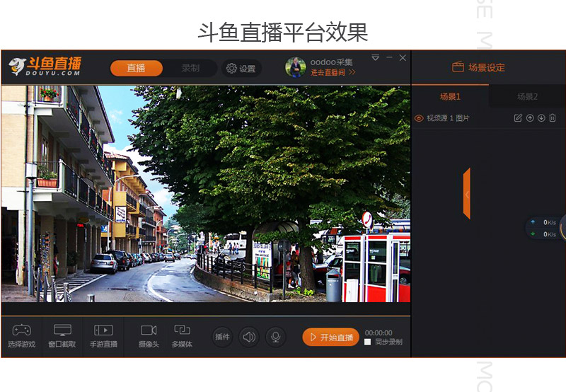Click the street scene preview image
Screen dimensions: 566x392
[x=206, y=193]
